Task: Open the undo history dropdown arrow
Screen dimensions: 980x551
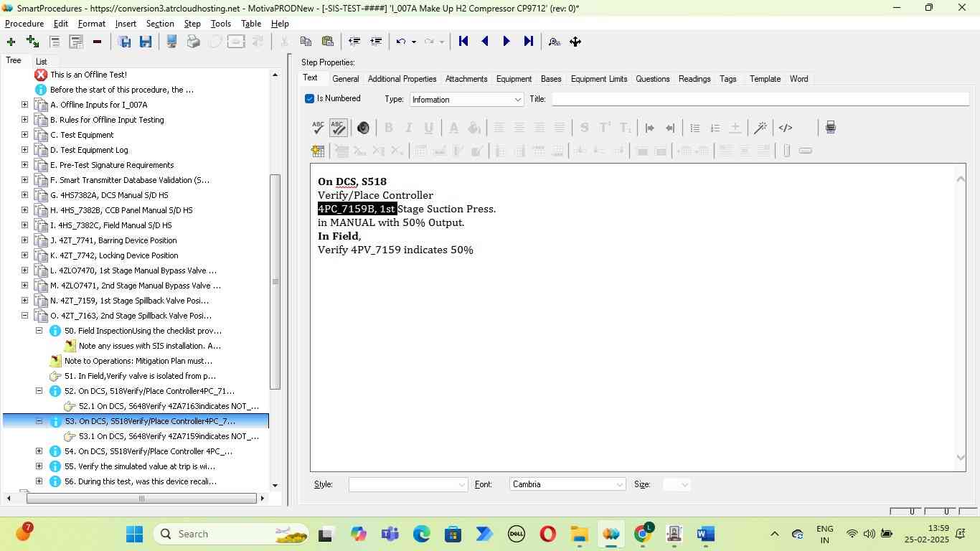Action: [414, 42]
